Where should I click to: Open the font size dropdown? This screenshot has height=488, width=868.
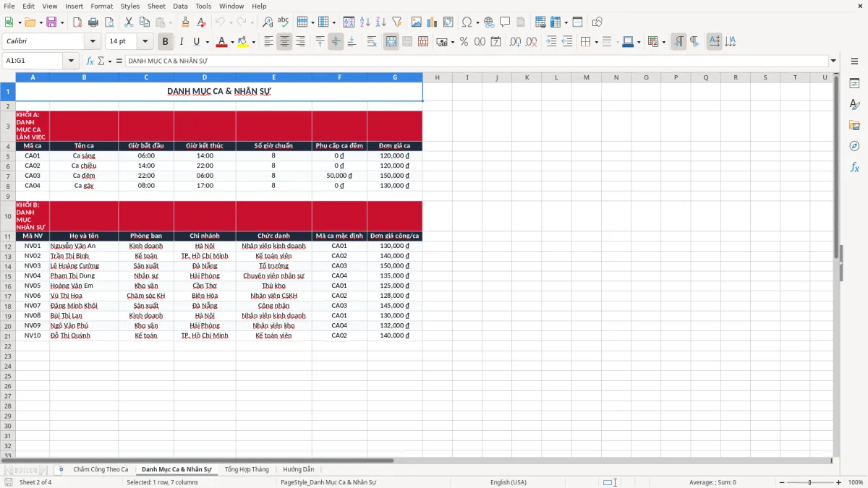tap(145, 42)
